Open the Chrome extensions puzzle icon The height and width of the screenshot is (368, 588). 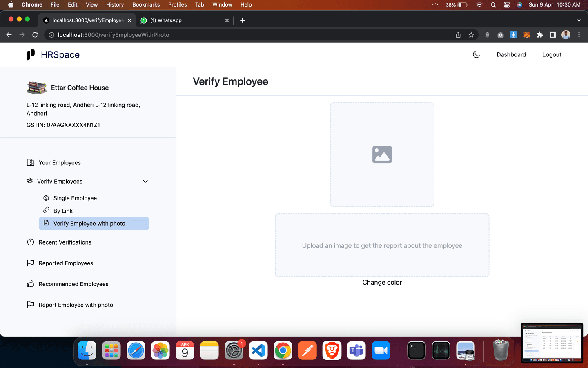pos(540,35)
